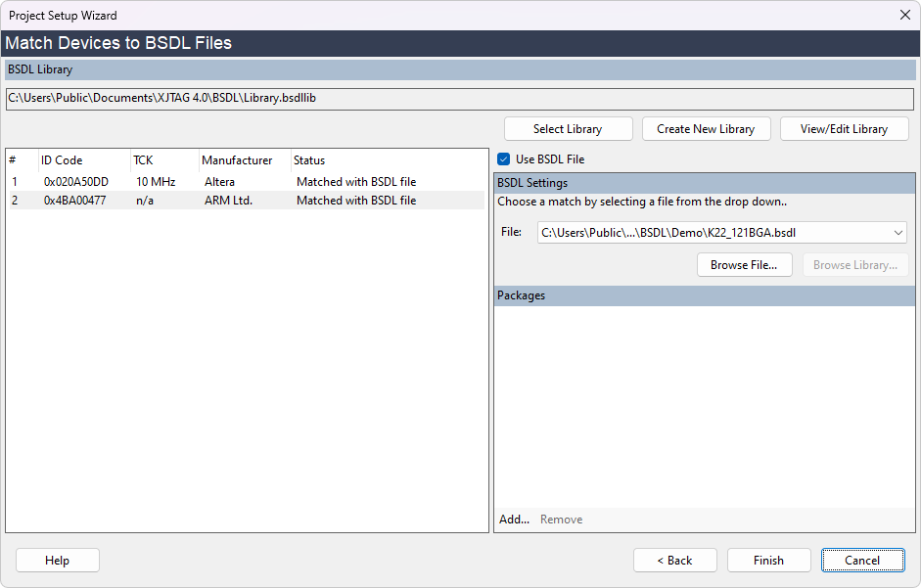921x588 pixels.
Task: Click Browse File... button
Action: [744, 265]
